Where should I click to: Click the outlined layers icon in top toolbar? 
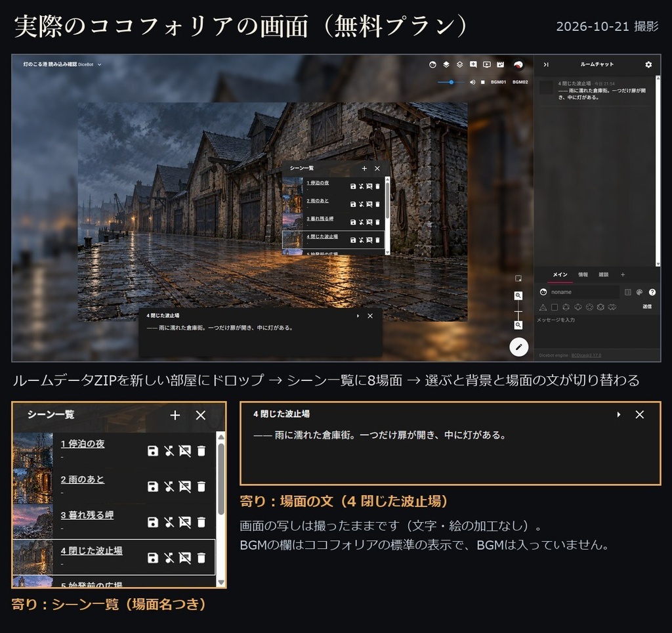tap(459, 65)
